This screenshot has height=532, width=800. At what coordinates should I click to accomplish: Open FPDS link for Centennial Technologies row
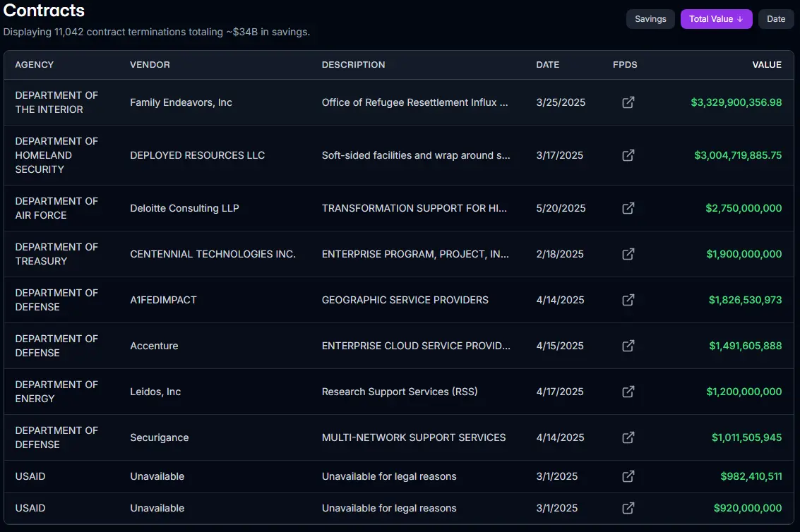click(628, 254)
